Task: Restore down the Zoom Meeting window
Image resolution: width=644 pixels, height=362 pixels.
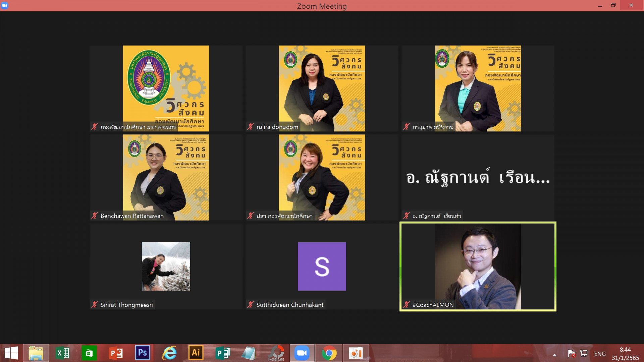Action: pos(613,5)
